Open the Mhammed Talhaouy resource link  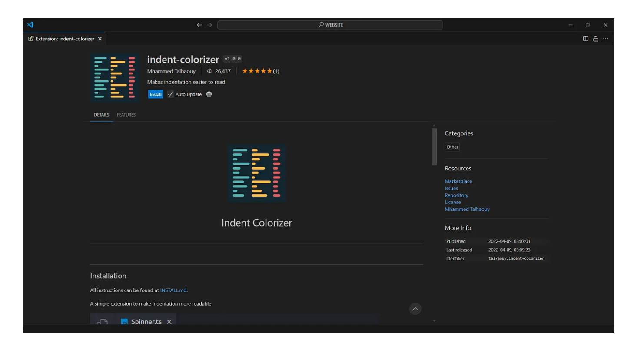pyautogui.click(x=467, y=209)
